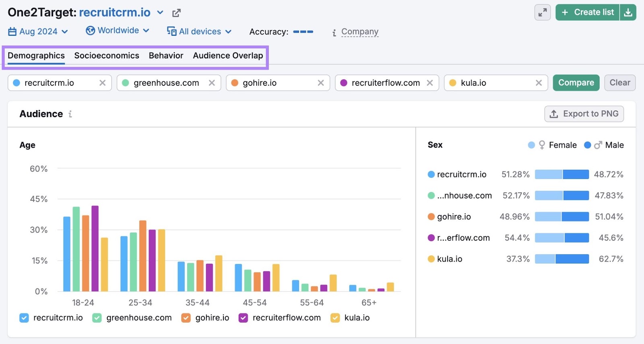Viewport: 644px width, 344px height.
Task: Switch to the Audience Overlap tab
Action: point(228,56)
